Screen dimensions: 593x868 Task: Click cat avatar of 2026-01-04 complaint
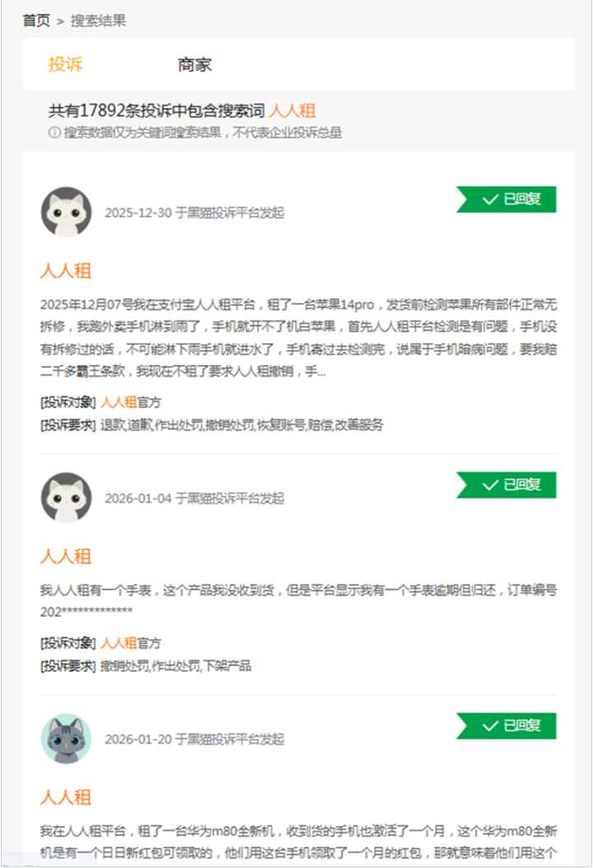coord(67,497)
